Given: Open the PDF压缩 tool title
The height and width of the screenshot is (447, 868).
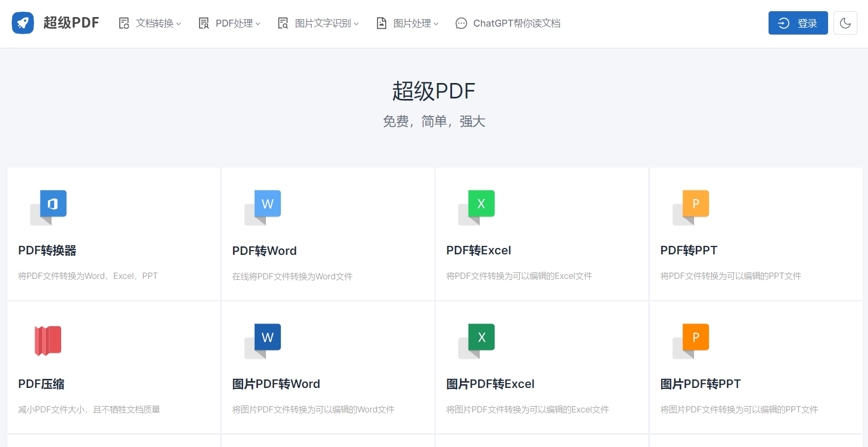Looking at the screenshot, I should [41, 384].
